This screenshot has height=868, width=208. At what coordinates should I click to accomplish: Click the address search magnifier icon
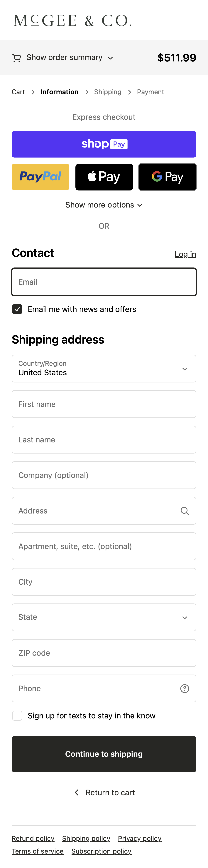tap(185, 511)
